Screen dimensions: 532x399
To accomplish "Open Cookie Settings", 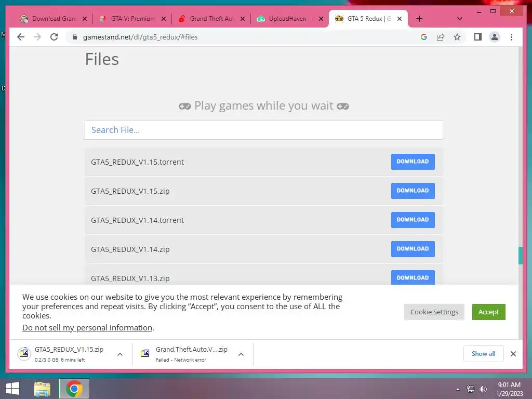I will pos(434,312).
